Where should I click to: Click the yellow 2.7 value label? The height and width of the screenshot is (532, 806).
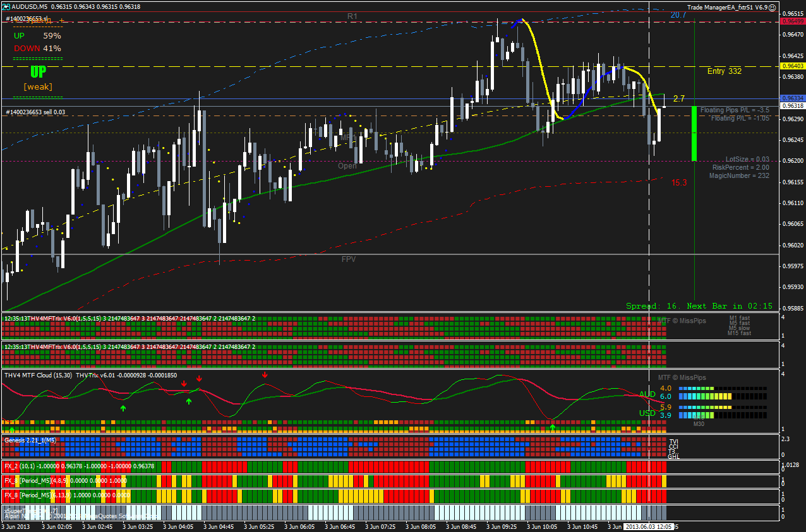point(679,99)
